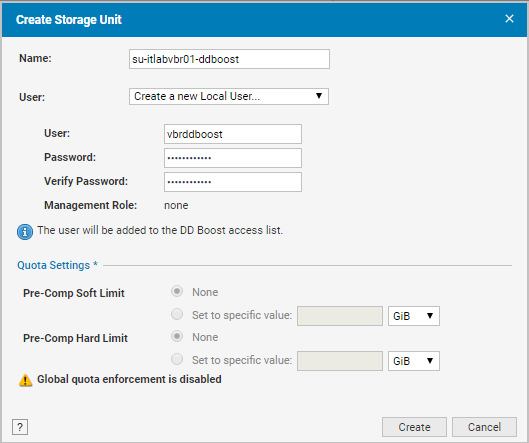This screenshot has height=443, width=529.
Task: Open the Hard Limit GiB unit dropdown
Action: coord(414,361)
